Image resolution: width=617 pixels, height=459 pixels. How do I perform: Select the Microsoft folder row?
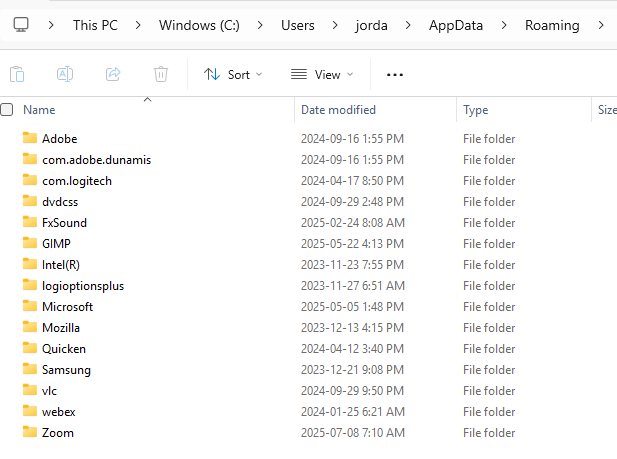point(67,306)
